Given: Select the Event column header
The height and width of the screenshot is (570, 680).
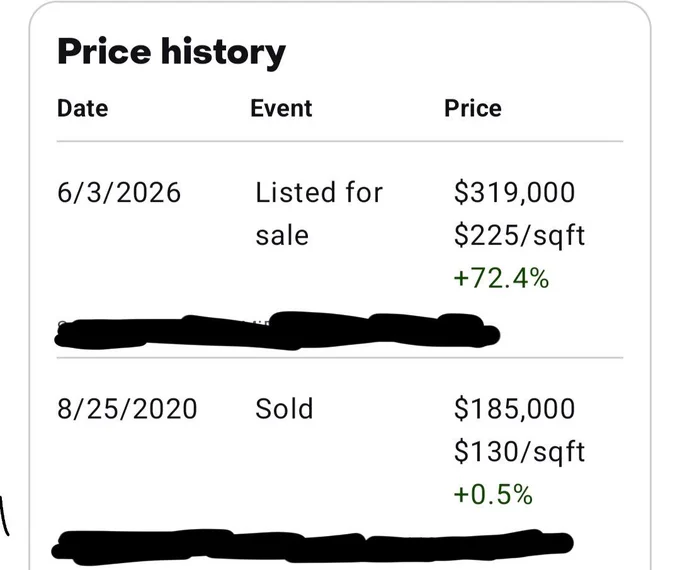Looking at the screenshot, I should click(281, 108).
